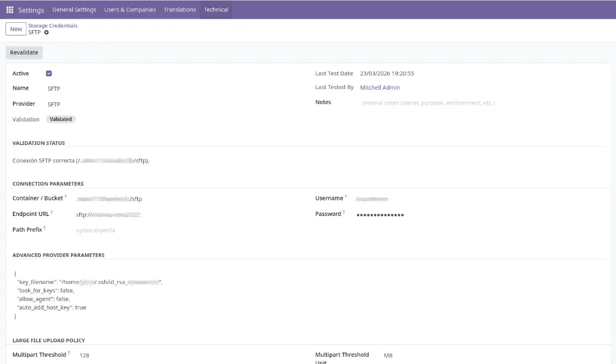Image resolution: width=616 pixels, height=364 pixels.
Task: Uncheck the Active checkbox
Action: pyautogui.click(x=49, y=73)
